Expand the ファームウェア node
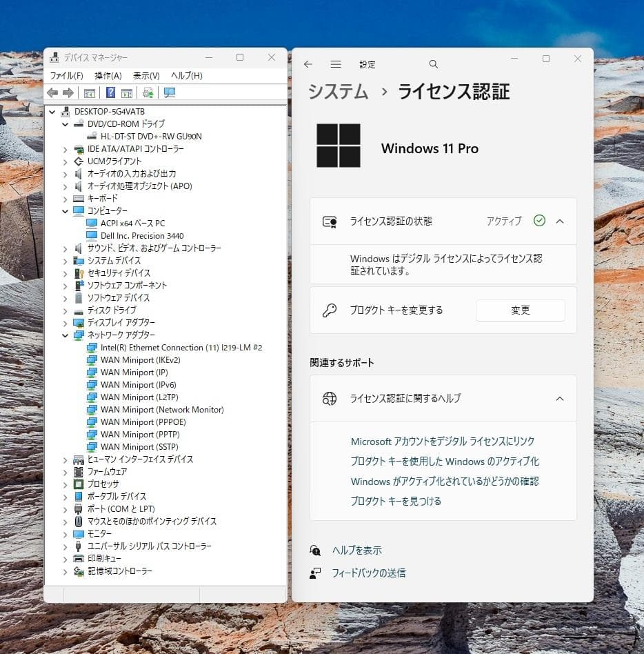Image resolution: width=644 pixels, height=654 pixels. [x=65, y=473]
